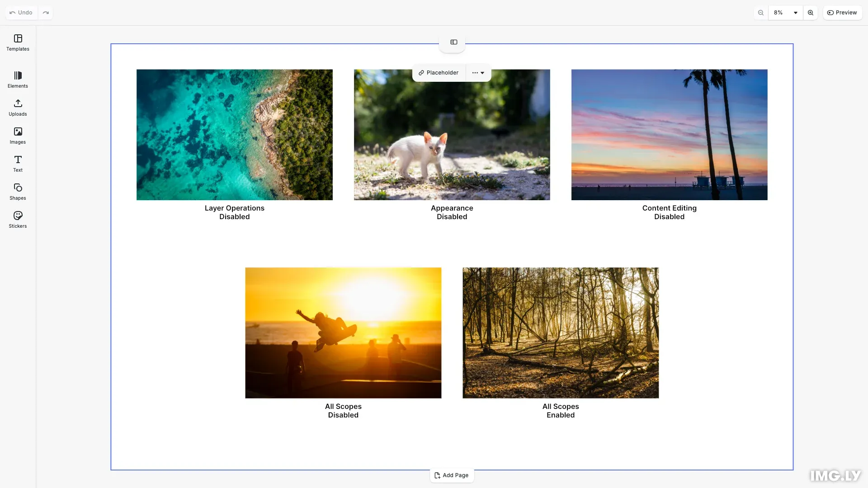Open the Elements library
Viewport: 868px width, 488px height.
[x=18, y=80]
